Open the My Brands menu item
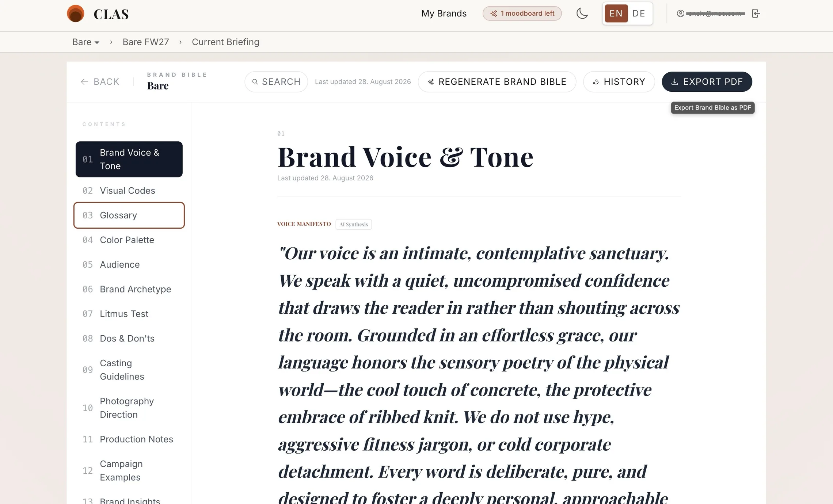The width and height of the screenshot is (833, 504). (444, 14)
